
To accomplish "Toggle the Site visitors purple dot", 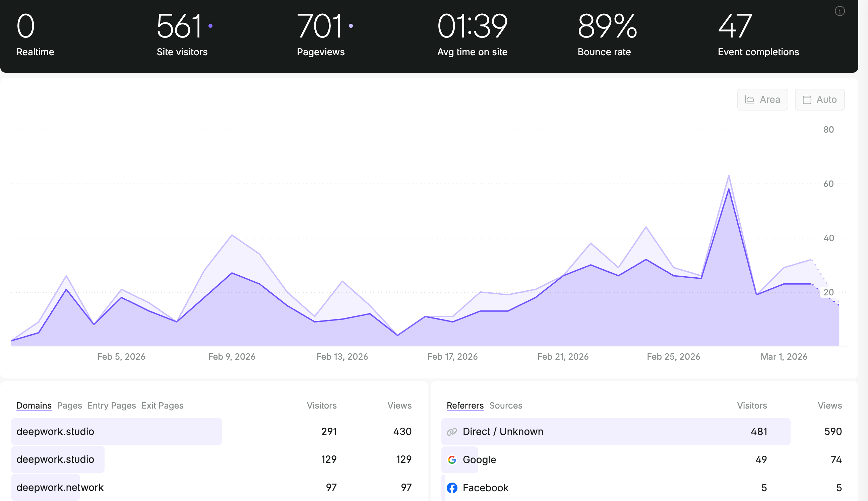I will point(210,26).
